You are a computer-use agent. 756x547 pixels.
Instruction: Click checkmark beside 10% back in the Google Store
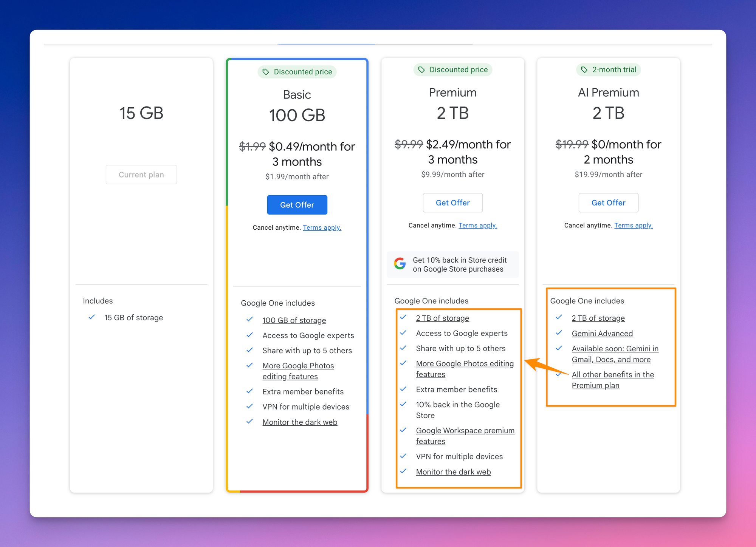tap(403, 404)
